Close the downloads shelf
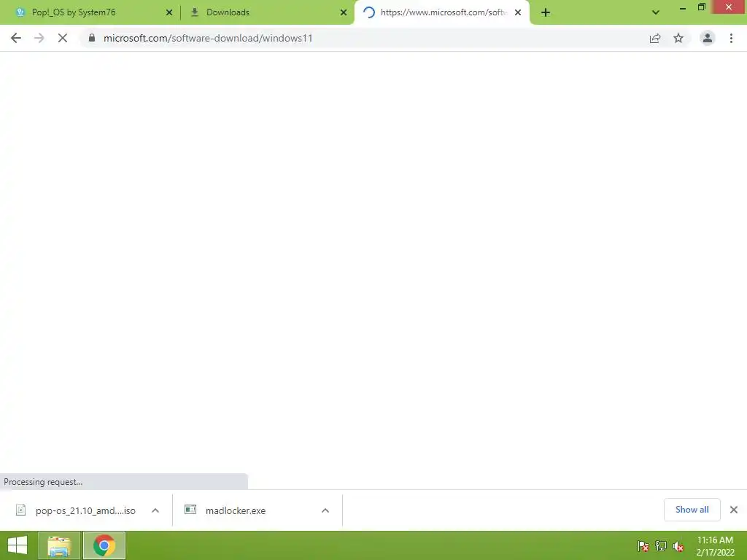 734,510
